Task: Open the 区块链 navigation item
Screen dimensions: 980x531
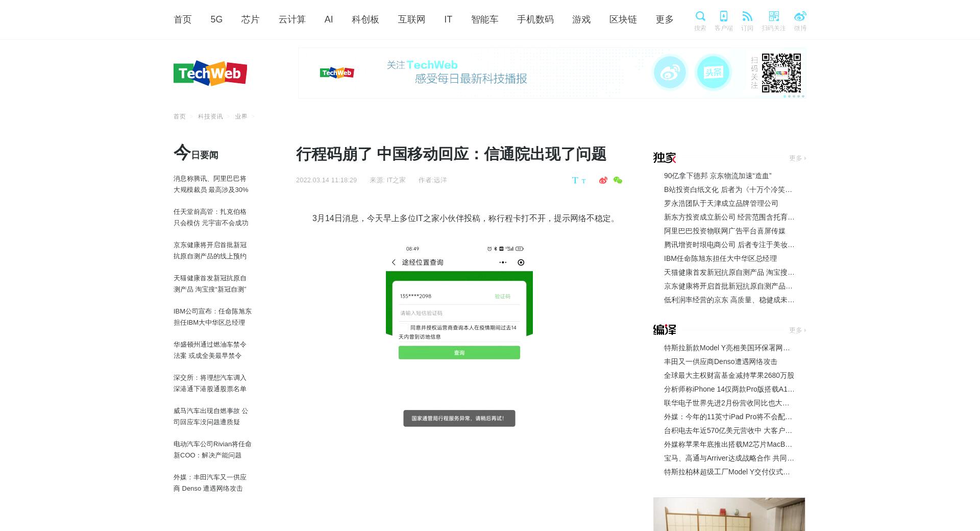Action: point(623,19)
